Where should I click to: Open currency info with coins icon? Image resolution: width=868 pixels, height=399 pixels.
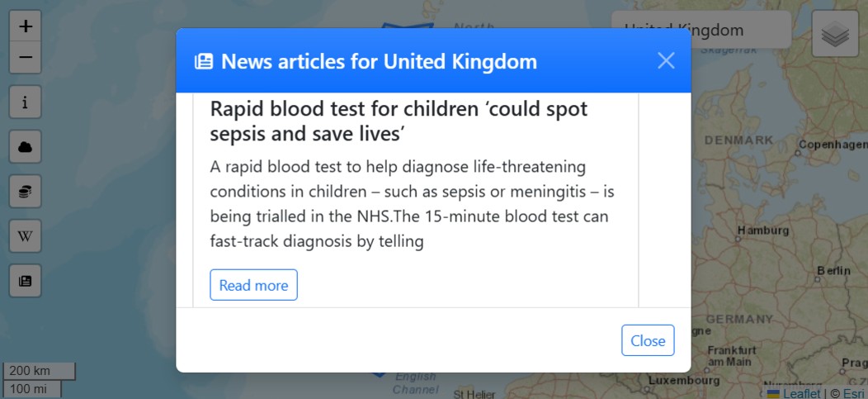click(x=26, y=192)
